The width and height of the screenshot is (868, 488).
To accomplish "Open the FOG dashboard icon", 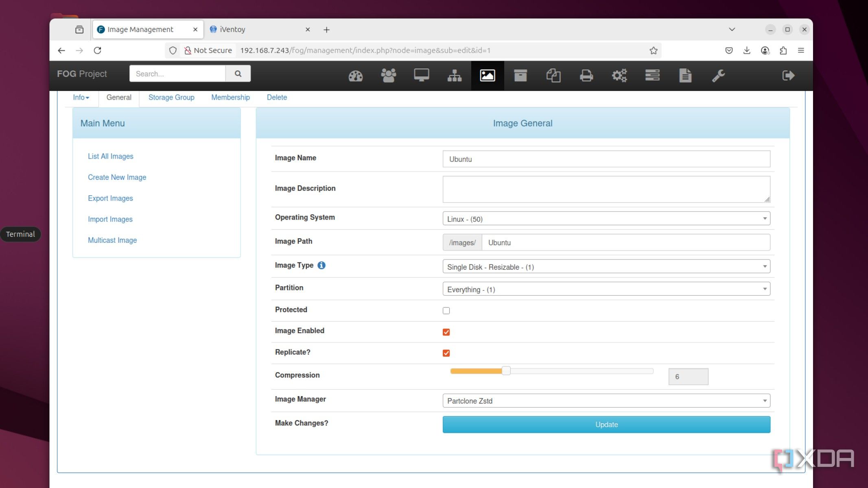I will point(355,76).
